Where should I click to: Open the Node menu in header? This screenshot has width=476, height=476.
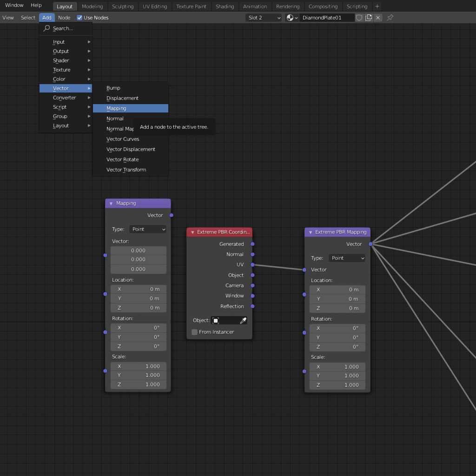(x=64, y=18)
